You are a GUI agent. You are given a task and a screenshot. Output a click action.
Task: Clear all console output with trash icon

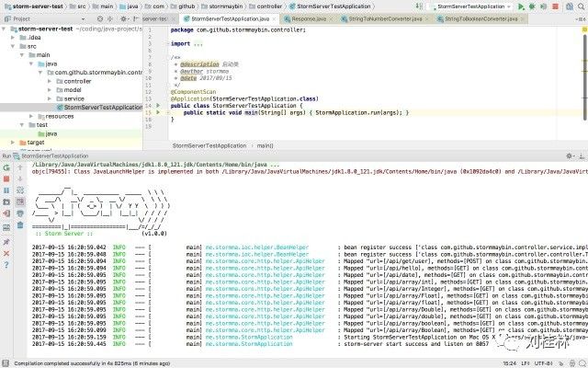point(20,225)
